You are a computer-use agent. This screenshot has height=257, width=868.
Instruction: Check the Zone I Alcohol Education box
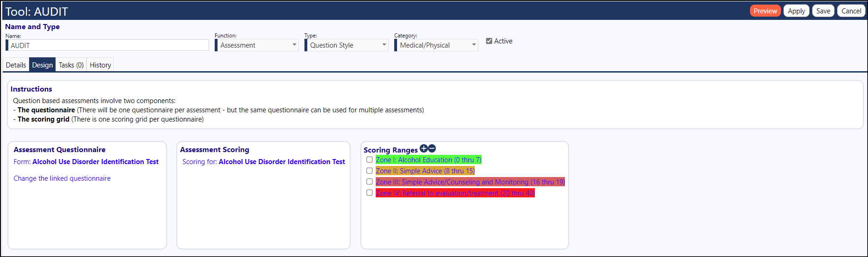tap(369, 159)
